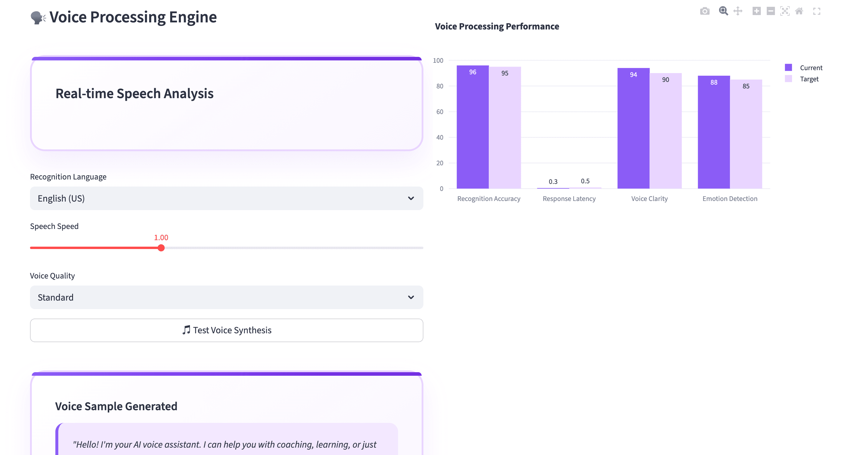Download the chart as PNG with the camera icon
Viewport: 868px width, 455px height.
point(705,11)
